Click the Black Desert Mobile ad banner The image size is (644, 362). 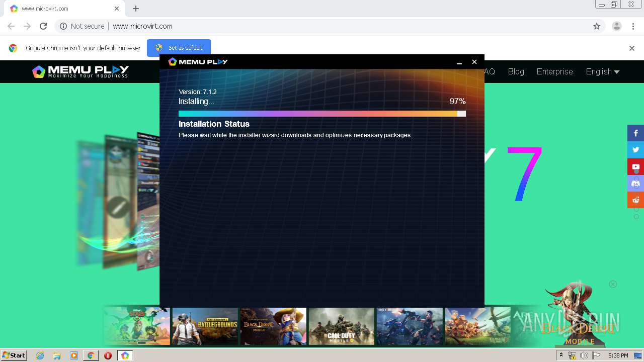tap(579, 314)
